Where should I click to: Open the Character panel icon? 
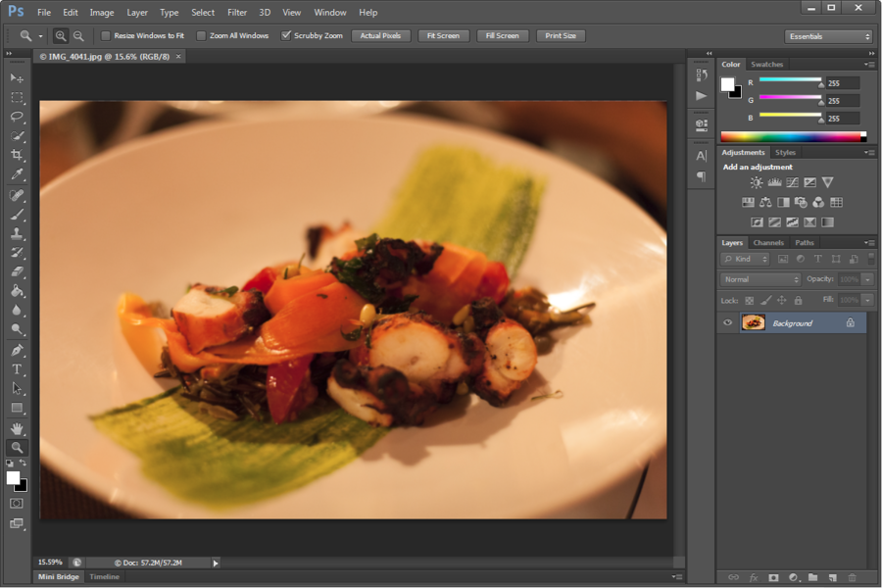(701, 156)
